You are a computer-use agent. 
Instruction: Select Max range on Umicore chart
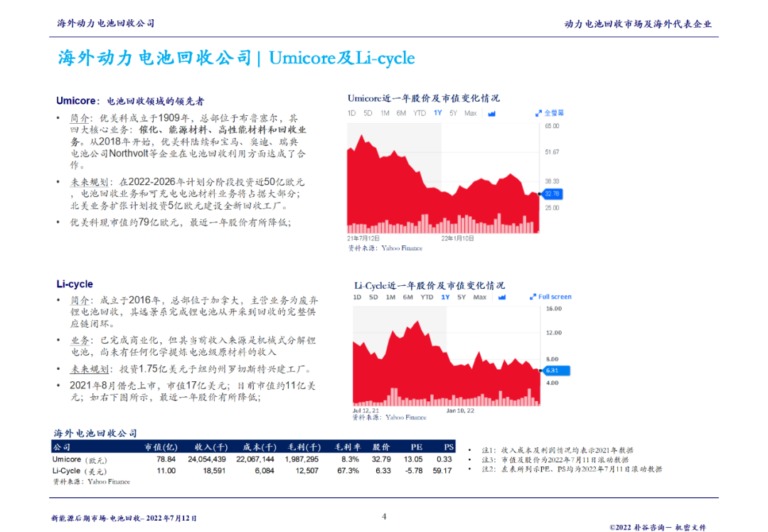click(x=470, y=113)
